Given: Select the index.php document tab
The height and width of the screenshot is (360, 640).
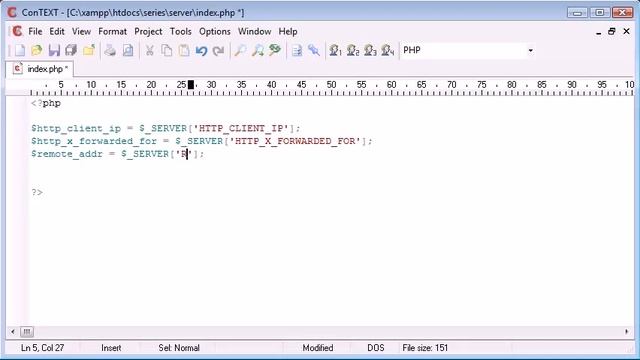Looking at the screenshot, I should (40, 69).
